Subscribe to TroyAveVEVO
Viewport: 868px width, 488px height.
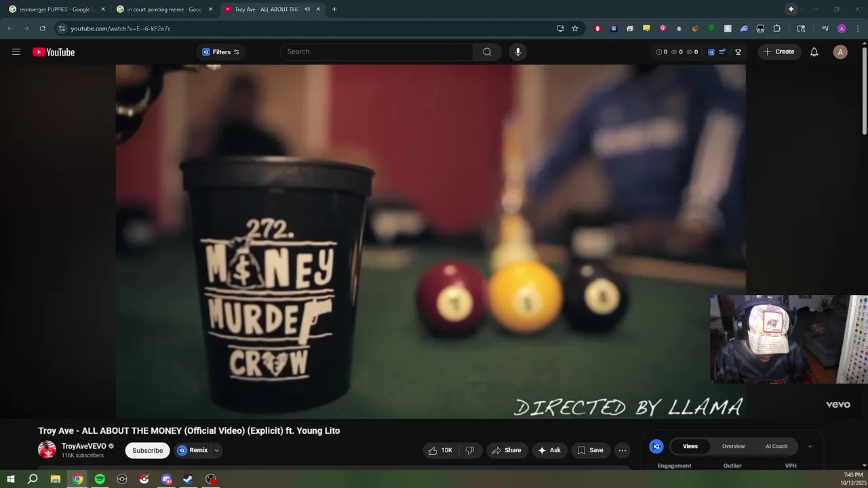[147, 450]
